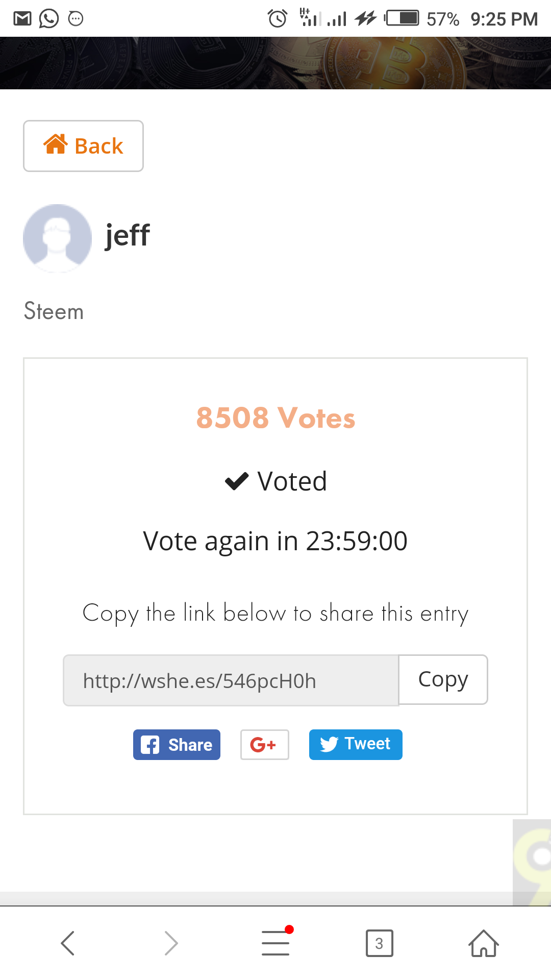Tap the 8508 Votes count

pos(275,418)
